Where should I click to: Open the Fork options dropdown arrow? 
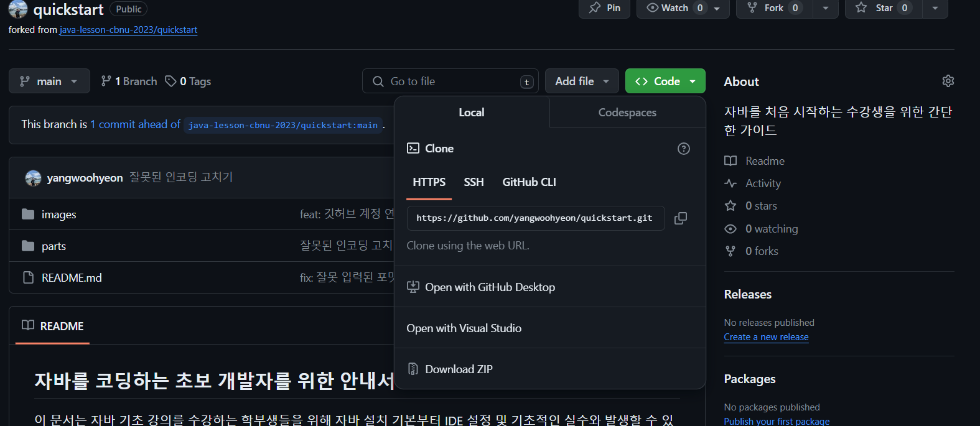pyautogui.click(x=826, y=8)
